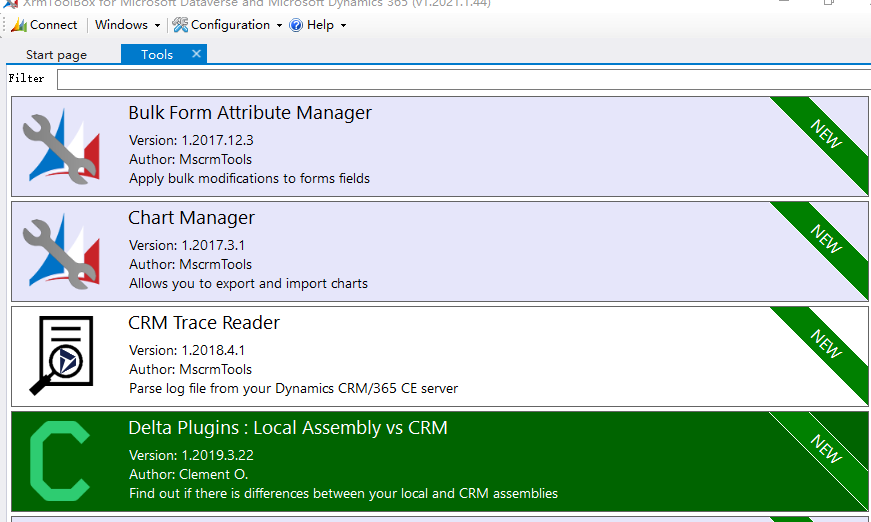The image size is (871, 522).
Task: Click 'Parse log file from your Dynamics CRM/365' description
Action: point(293,388)
